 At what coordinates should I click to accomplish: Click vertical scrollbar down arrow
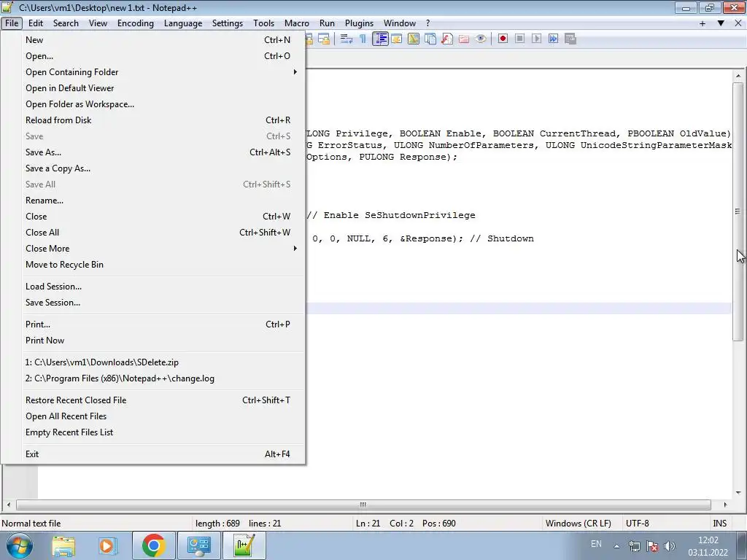click(x=738, y=493)
